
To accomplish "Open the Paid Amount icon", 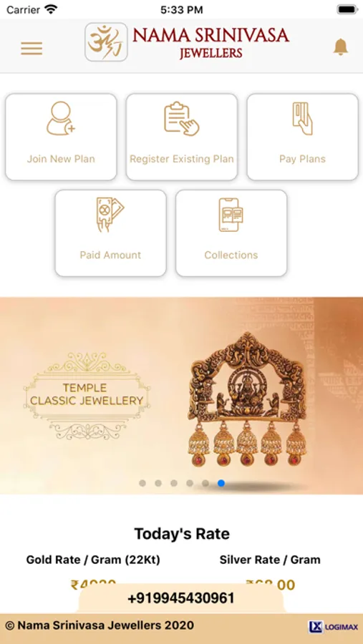I will [x=110, y=215].
